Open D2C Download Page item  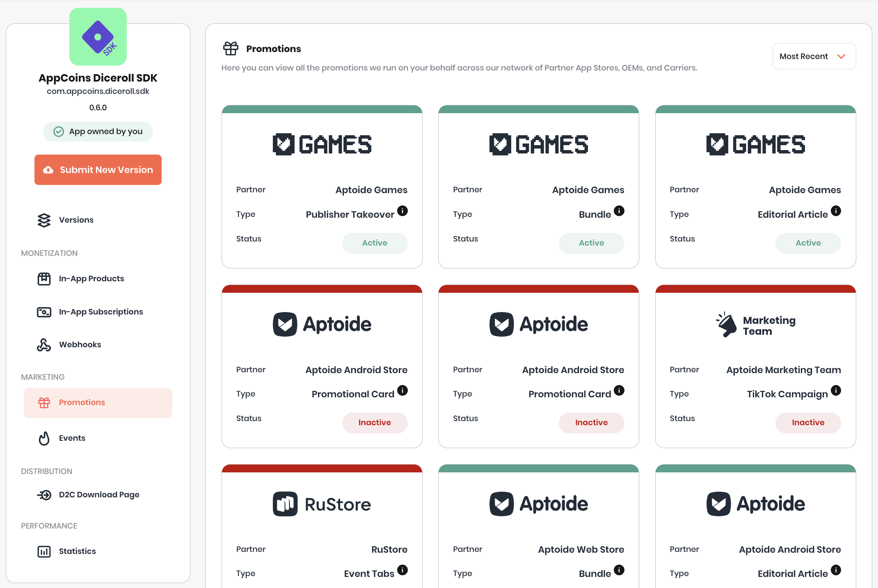point(99,495)
